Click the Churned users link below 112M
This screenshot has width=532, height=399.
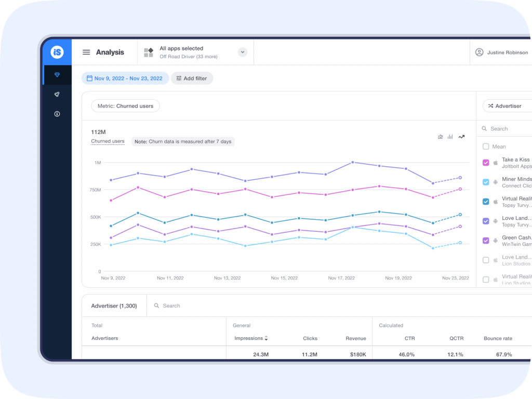[x=108, y=141]
